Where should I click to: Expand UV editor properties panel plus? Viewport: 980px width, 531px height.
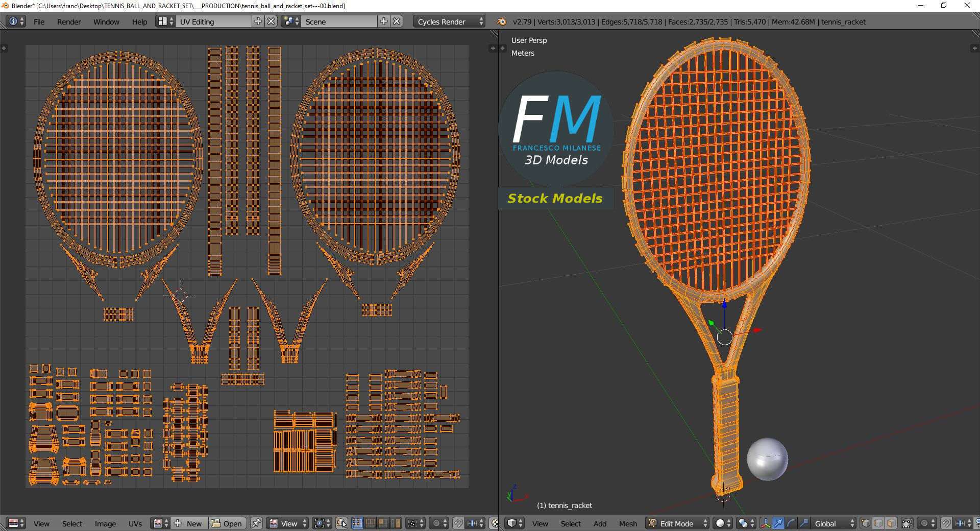click(x=493, y=48)
